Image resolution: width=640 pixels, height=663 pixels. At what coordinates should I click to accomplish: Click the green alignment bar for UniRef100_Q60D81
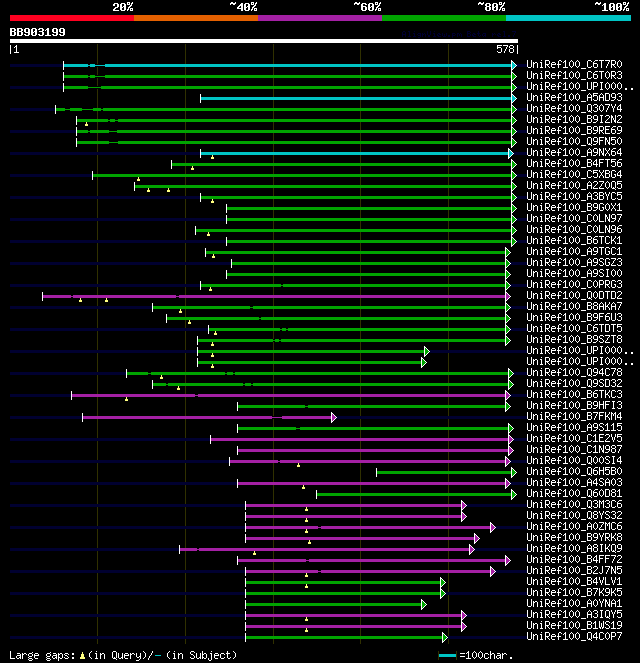(414, 494)
